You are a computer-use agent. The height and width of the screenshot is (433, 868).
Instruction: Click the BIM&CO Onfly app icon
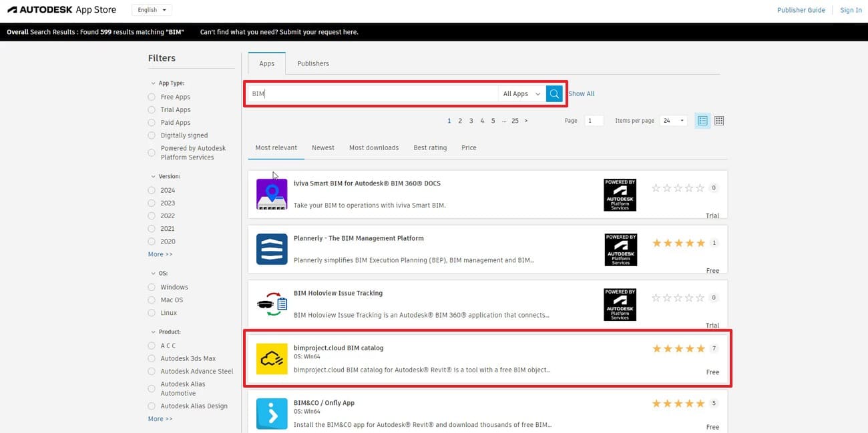[272, 414]
